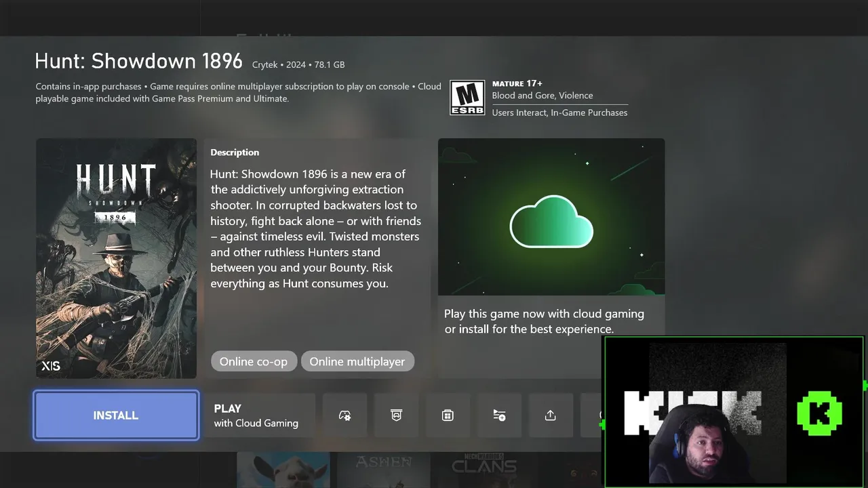Click 'Users Interact, In-Game Purchases' text
The width and height of the screenshot is (868, 488).
(560, 113)
